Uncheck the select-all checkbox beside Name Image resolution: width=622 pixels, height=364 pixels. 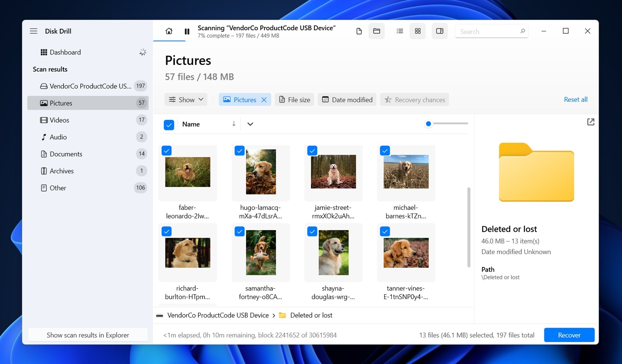(169, 125)
